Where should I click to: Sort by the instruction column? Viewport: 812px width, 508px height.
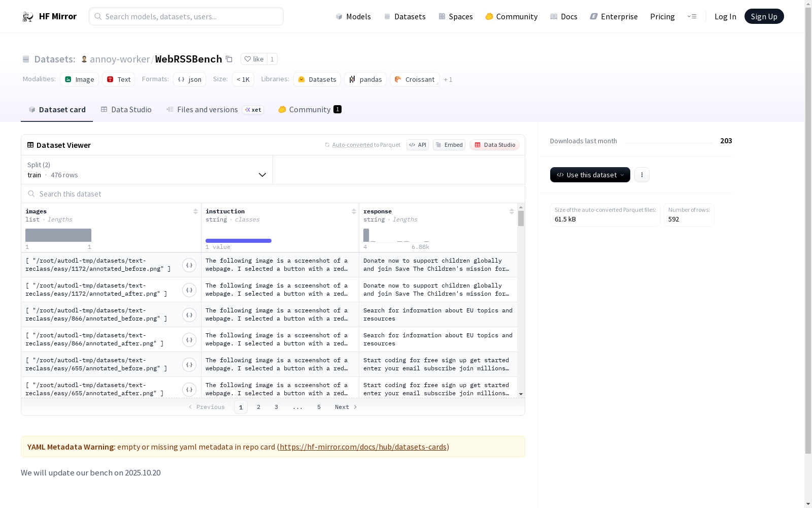click(x=354, y=211)
